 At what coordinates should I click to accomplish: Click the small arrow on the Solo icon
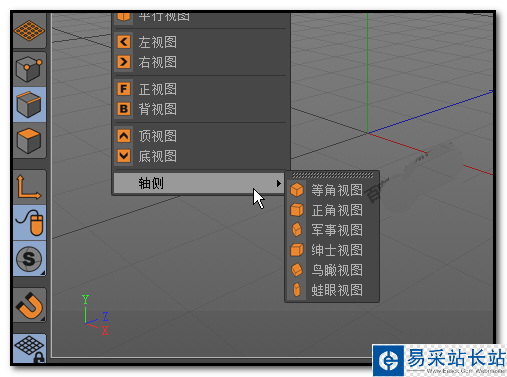pyautogui.click(x=43, y=273)
